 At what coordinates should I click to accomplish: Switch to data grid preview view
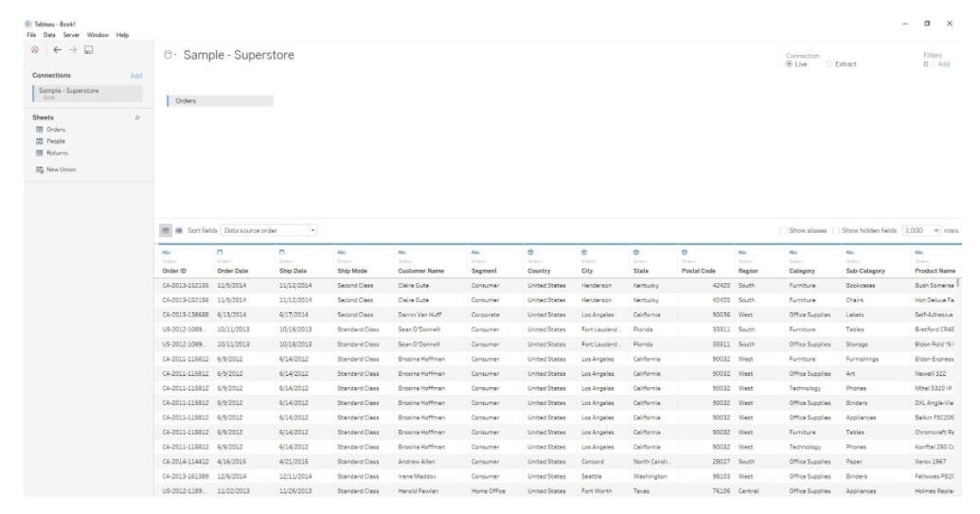(x=166, y=230)
